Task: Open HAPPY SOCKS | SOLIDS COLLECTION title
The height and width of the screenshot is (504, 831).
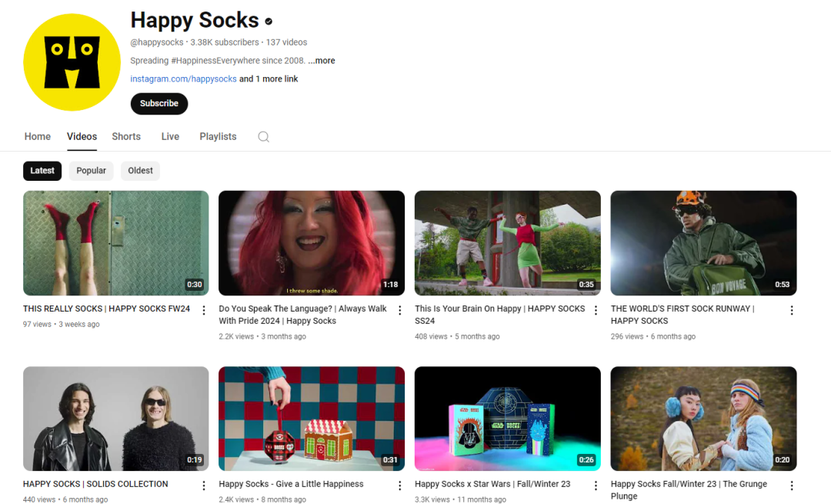Action: tap(95, 484)
